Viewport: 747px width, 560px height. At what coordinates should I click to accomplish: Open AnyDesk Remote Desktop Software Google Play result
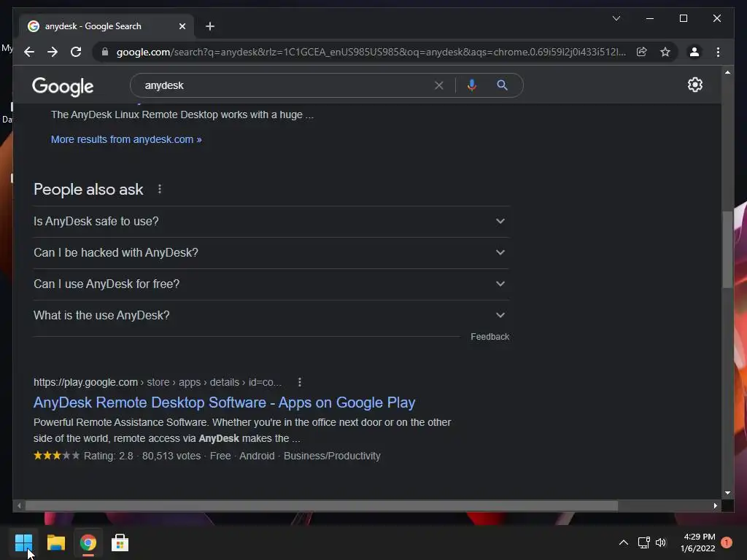point(225,402)
